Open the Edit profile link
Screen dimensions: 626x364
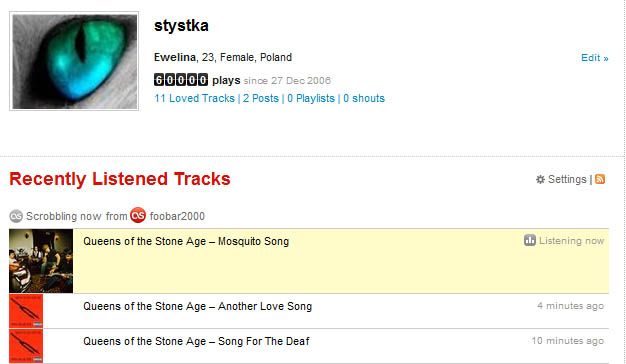[x=594, y=58]
